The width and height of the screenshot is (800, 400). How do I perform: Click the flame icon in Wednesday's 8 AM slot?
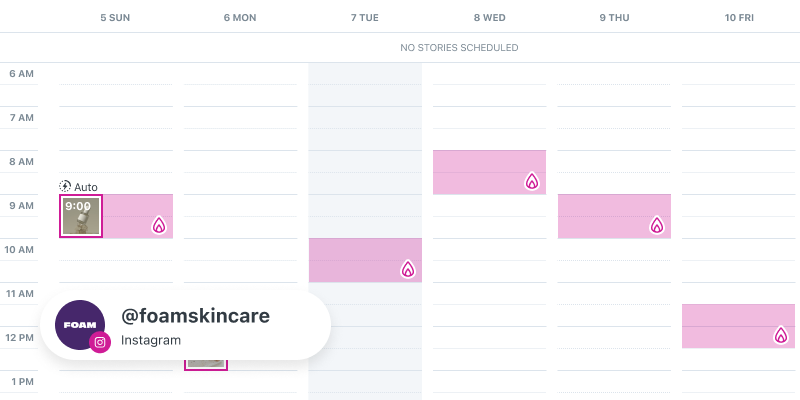[532, 181]
